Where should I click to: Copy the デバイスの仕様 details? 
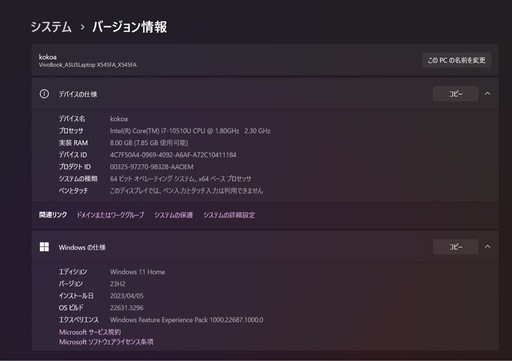click(455, 94)
